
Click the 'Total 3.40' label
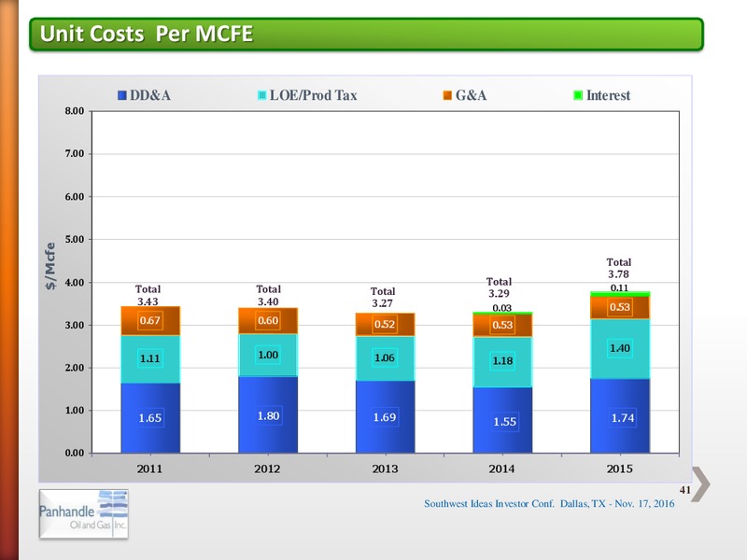pos(268,295)
